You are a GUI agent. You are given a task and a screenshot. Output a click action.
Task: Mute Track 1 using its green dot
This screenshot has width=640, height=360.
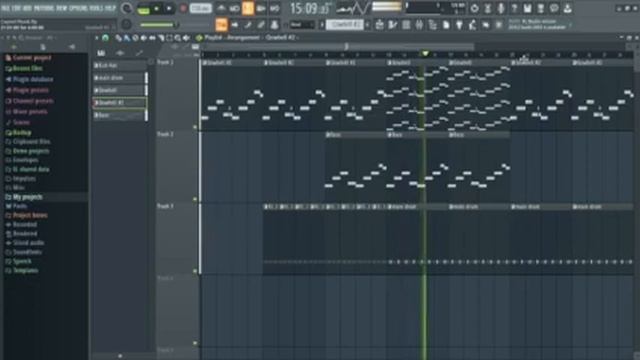[195, 127]
